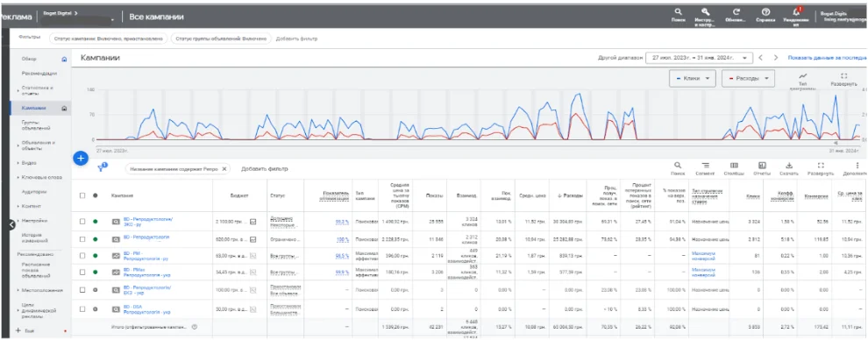Check the BD - DSA Репродуктология row checkbox

[82, 308]
